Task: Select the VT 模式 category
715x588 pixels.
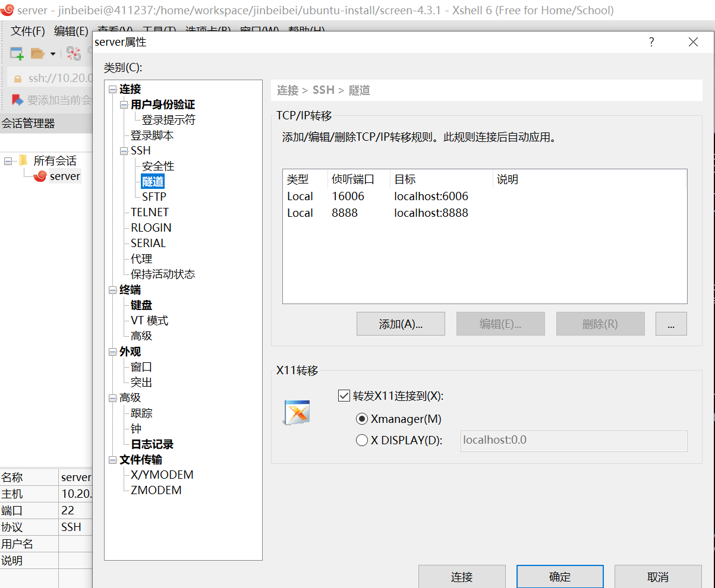Action: pyautogui.click(x=149, y=321)
